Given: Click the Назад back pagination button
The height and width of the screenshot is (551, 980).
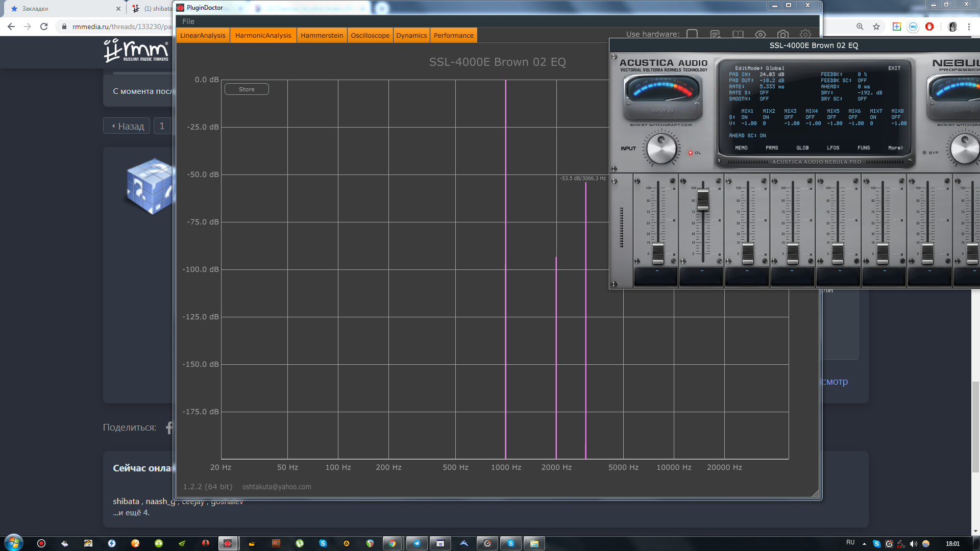Looking at the screenshot, I should [x=127, y=126].
